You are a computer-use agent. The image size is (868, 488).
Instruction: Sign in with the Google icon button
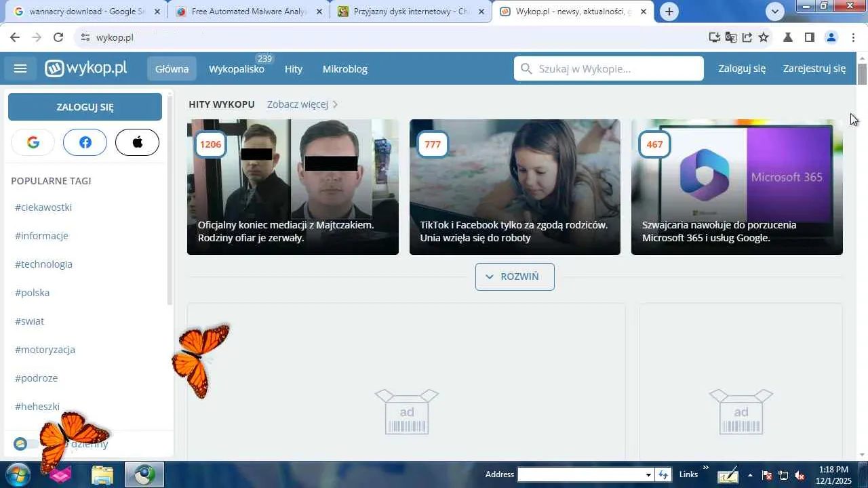click(x=33, y=142)
